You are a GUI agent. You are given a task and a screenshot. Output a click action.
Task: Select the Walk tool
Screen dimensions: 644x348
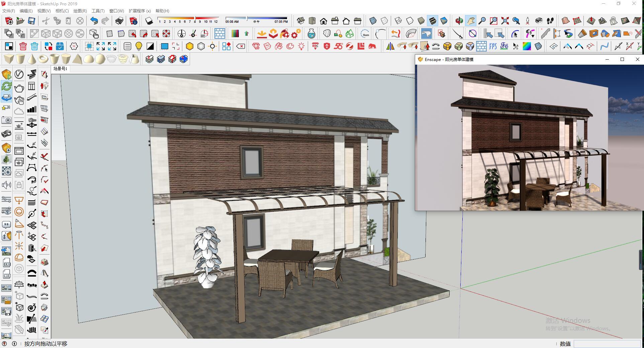pos(550,21)
